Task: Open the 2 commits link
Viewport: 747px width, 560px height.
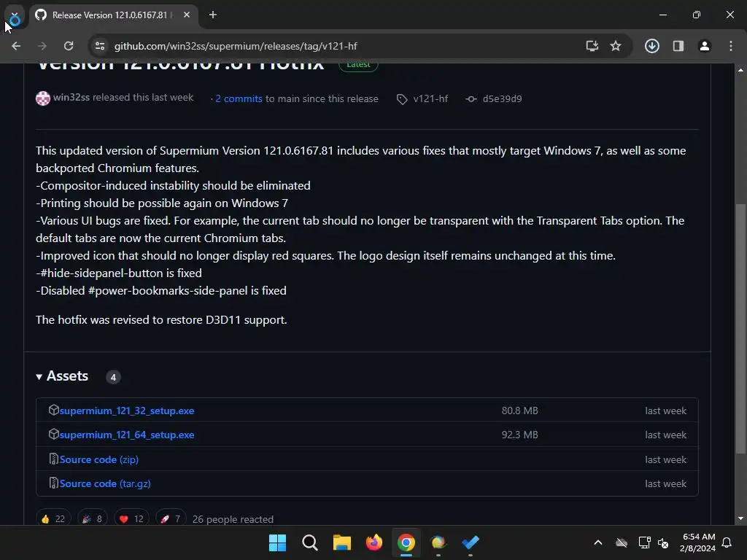Action: (239, 98)
